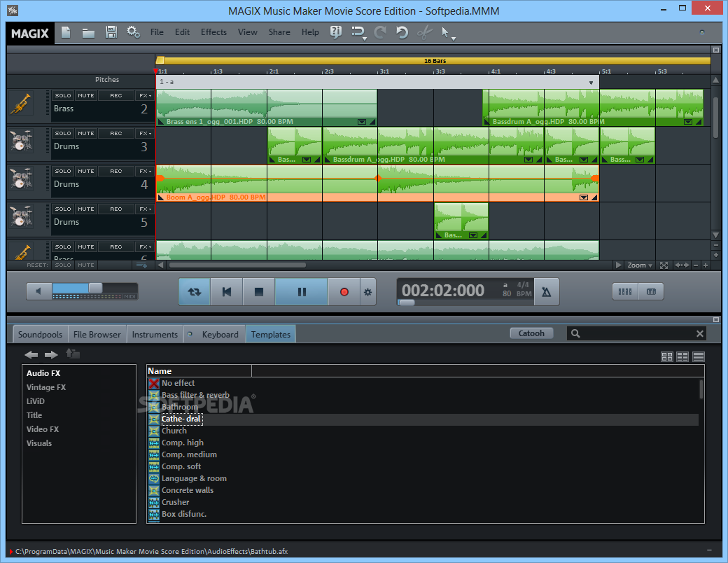This screenshot has height=563, width=728.
Task: Click the speaker volume icon
Action: [38, 291]
